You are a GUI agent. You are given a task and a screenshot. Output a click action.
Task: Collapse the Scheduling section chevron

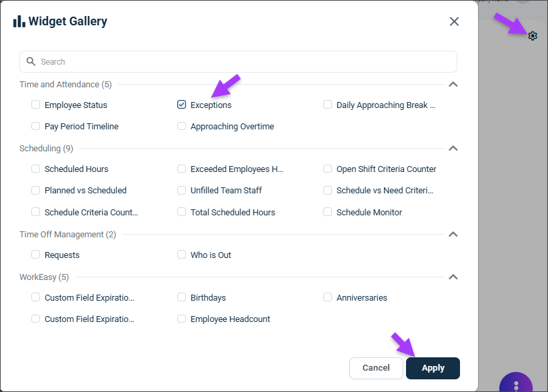(453, 148)
